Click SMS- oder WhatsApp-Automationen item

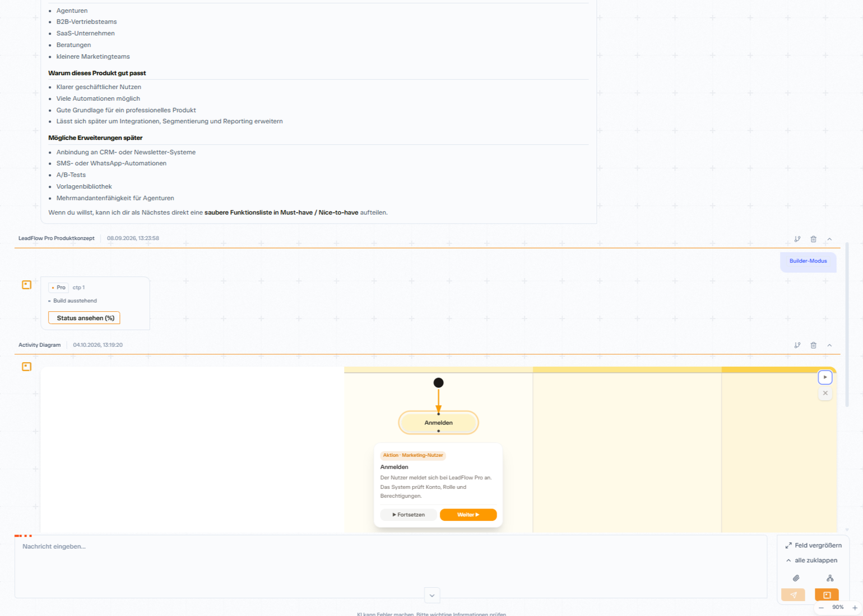click(112, 164)
